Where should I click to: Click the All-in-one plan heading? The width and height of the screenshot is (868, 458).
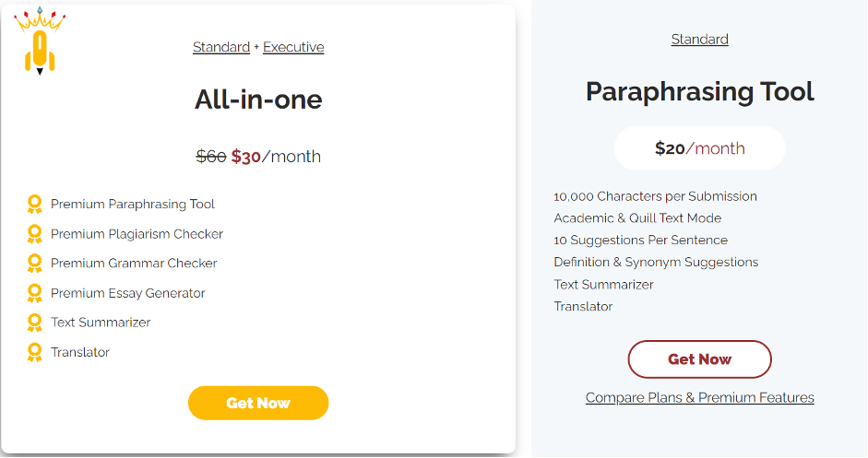258,100
